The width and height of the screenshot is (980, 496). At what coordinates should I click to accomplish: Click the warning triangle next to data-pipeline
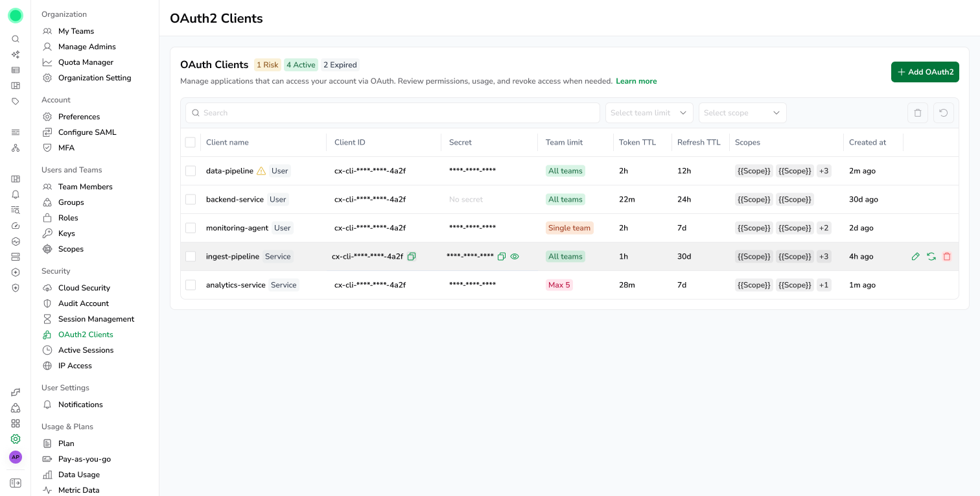[261, 171]
